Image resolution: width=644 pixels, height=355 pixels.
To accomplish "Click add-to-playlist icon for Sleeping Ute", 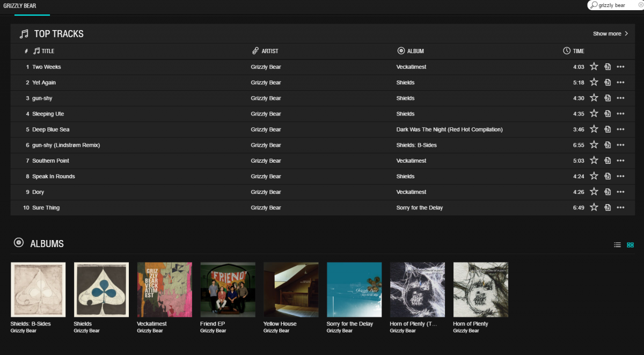I will click(608, 113).
